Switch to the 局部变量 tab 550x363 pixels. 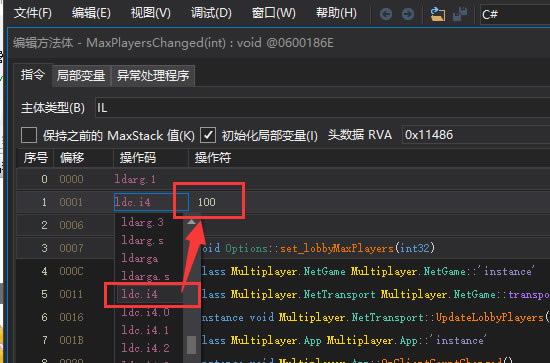(x=81, y=76)
